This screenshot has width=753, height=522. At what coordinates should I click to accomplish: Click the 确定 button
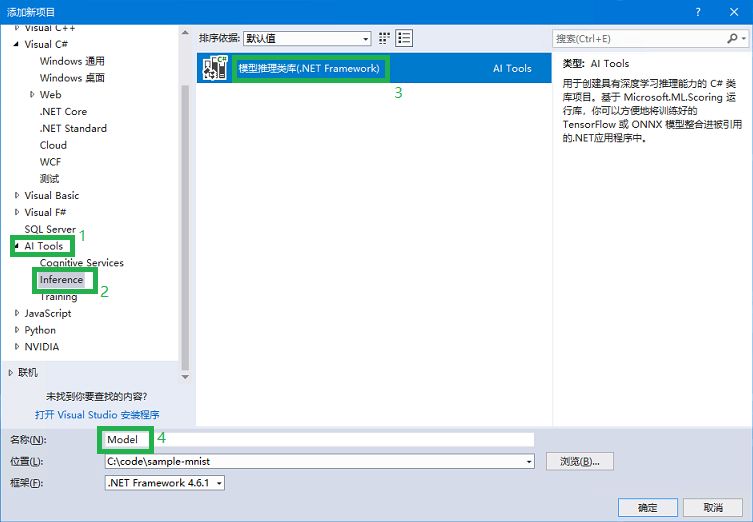click(647, 508)
